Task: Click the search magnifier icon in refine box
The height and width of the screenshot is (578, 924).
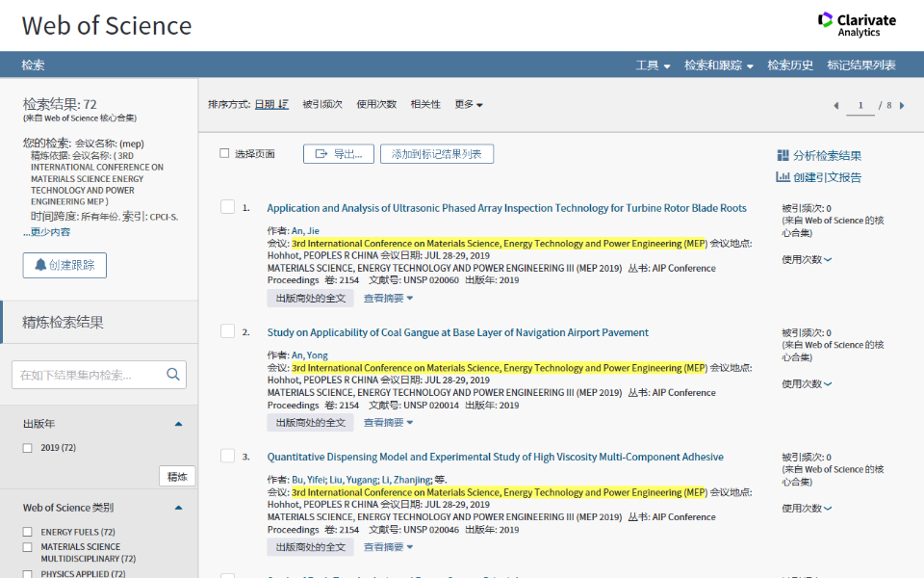Action: click(x=172, y=375)
